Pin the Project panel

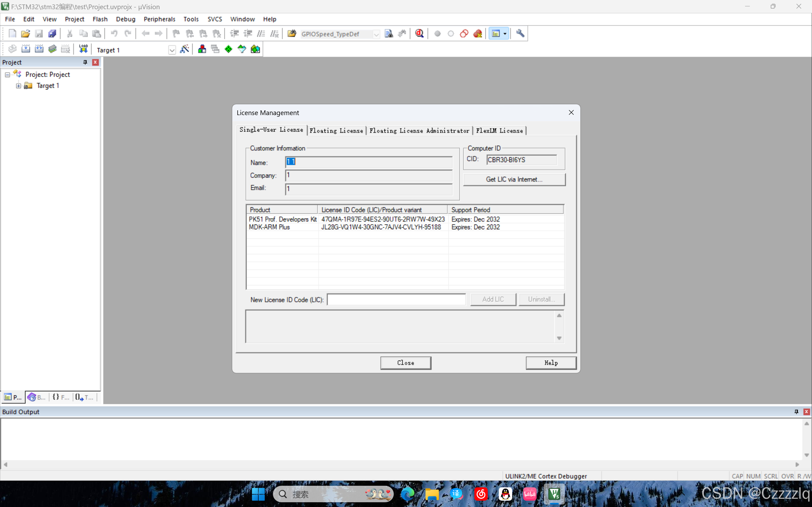85,62
